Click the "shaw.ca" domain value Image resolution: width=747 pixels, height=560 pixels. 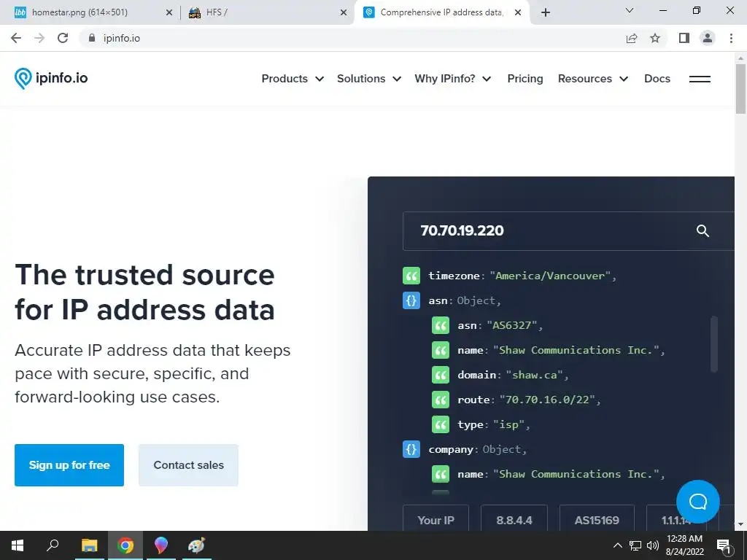(x=534, y=375)
